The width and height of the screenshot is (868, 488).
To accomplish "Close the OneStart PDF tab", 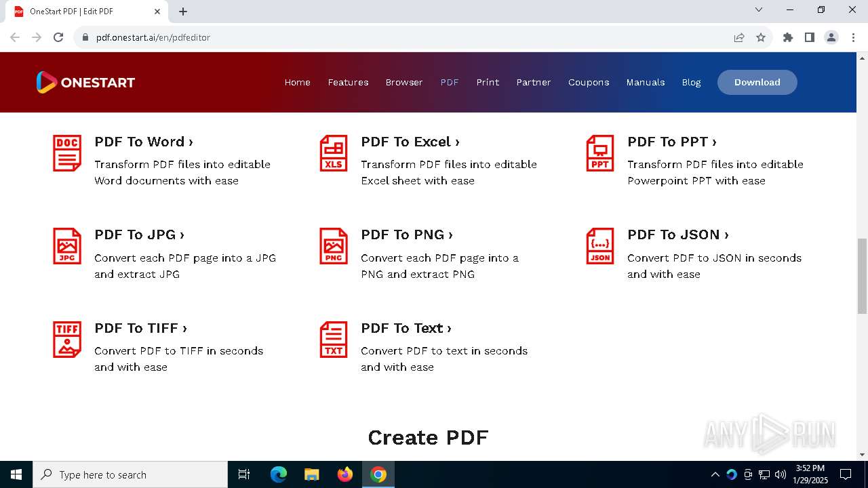I will coord(157,12).
